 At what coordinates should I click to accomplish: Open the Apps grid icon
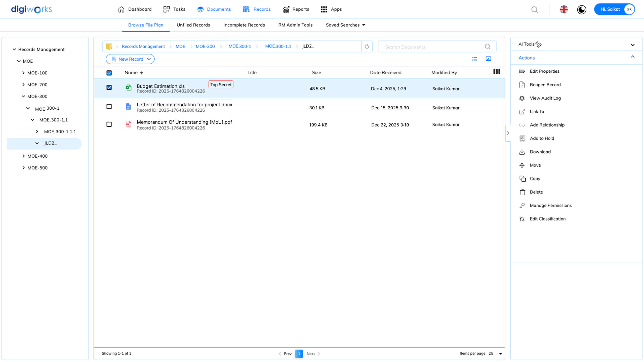coord(324,9)
